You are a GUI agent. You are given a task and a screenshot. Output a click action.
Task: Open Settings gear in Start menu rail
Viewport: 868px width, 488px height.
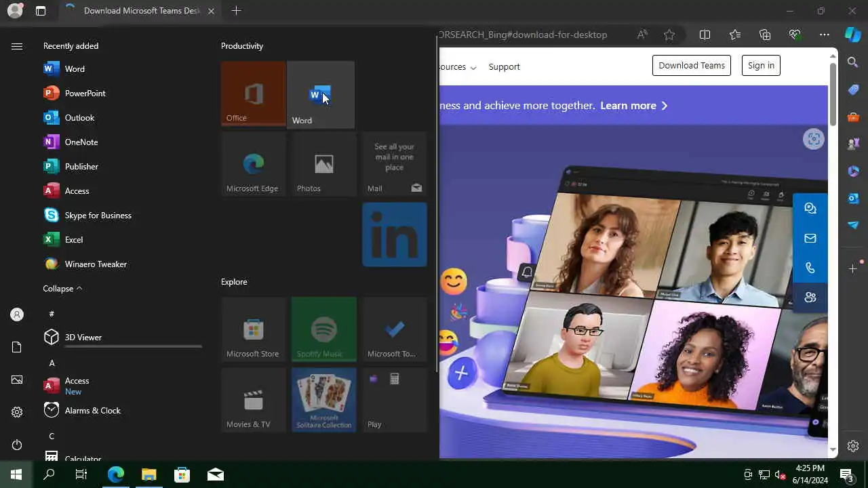(x=17, y=412)
